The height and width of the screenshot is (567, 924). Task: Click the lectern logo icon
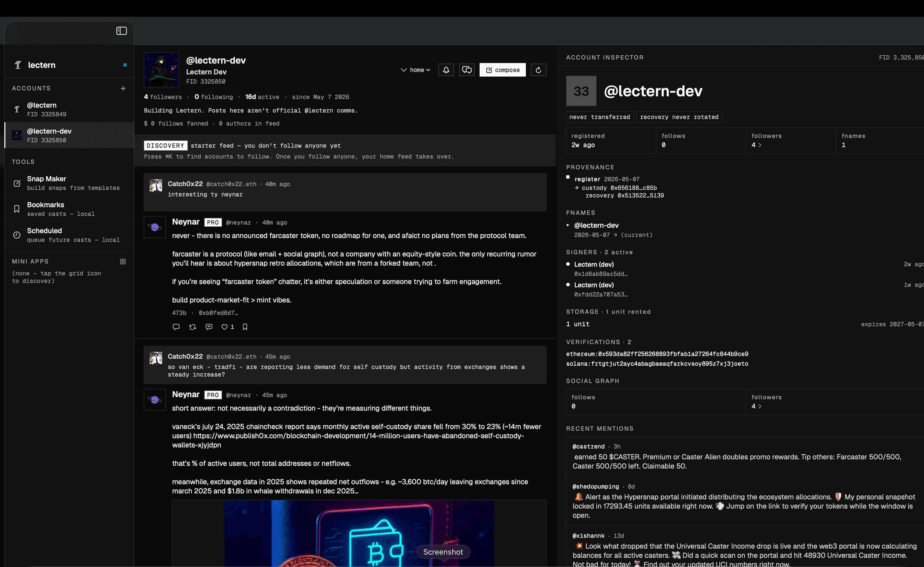point(18,65)
